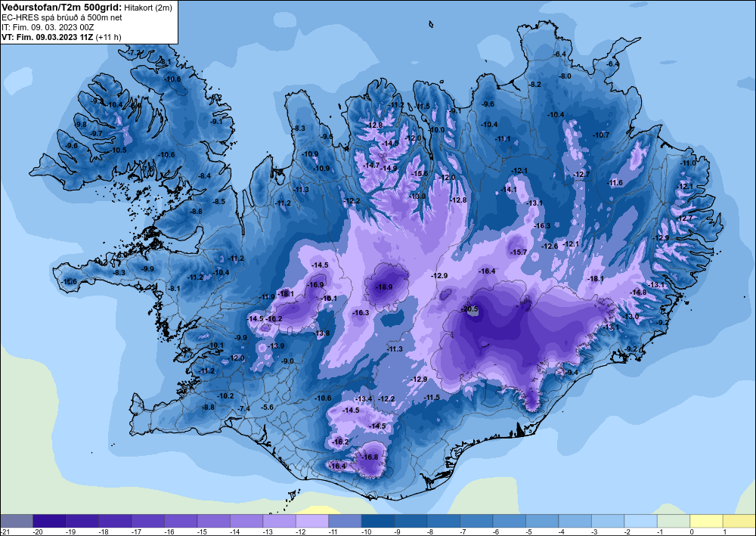
Task: Click the -7.4 temperature label
Action: (244, 409)
